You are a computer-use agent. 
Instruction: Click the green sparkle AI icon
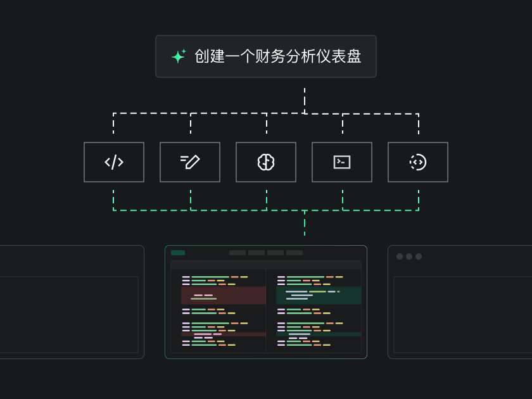[x=179, y=56]
